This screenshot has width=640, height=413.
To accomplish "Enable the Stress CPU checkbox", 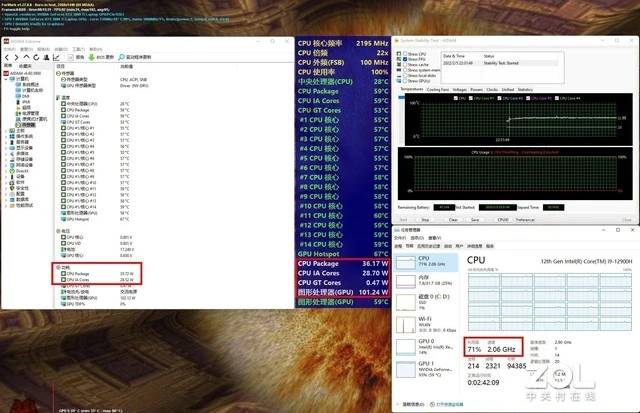I will click(405, 53).
